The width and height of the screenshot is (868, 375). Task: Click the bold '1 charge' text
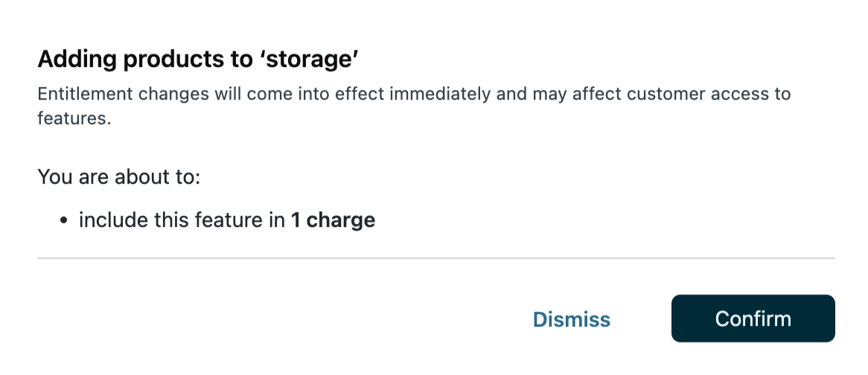pyautogui.click(x=333, y=220)
